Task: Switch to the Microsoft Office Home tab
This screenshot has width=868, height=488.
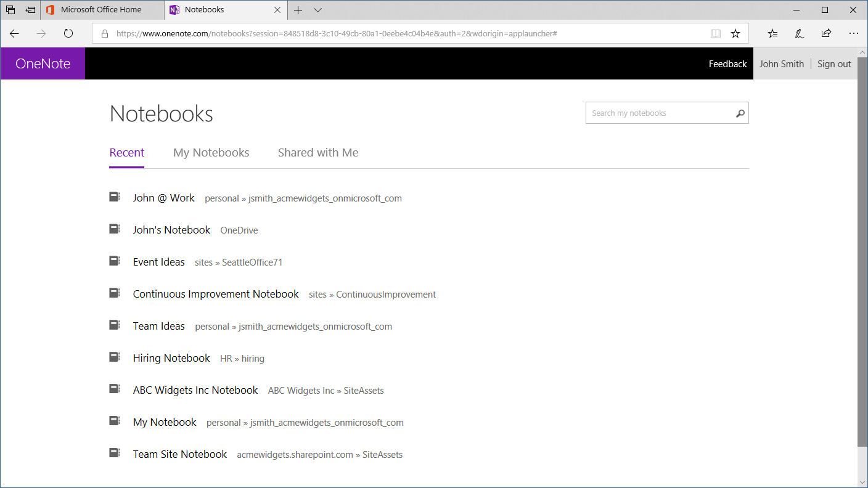Action: click(x=102, y=10)
